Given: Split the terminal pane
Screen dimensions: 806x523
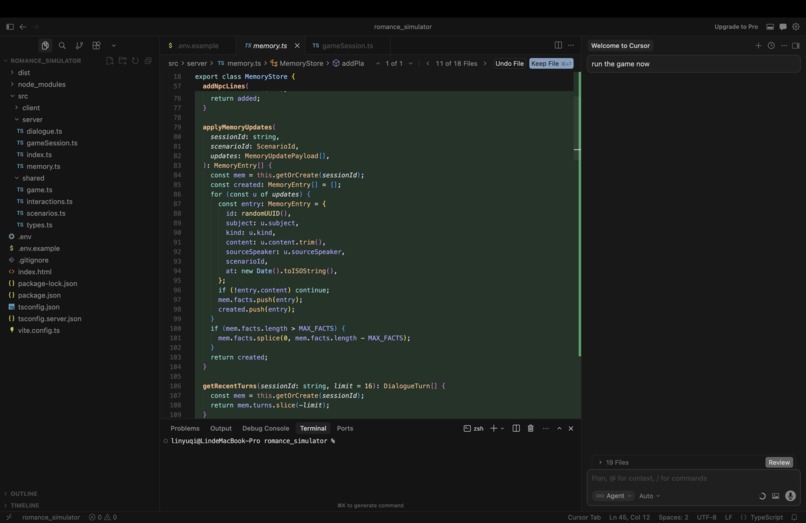Looking at the screenshot, I should point(516,428).
